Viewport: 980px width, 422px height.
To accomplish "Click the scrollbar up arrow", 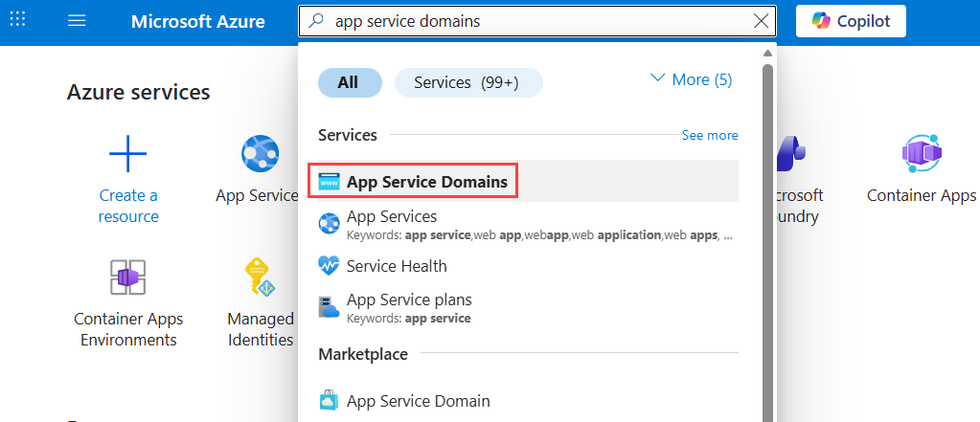I will point(768,53).
